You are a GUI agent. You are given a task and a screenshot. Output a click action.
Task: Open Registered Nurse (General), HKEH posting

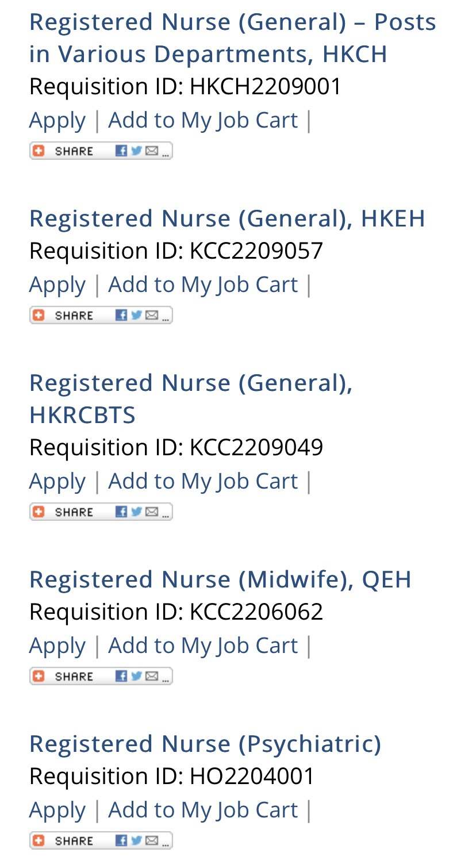coord(227,218)
